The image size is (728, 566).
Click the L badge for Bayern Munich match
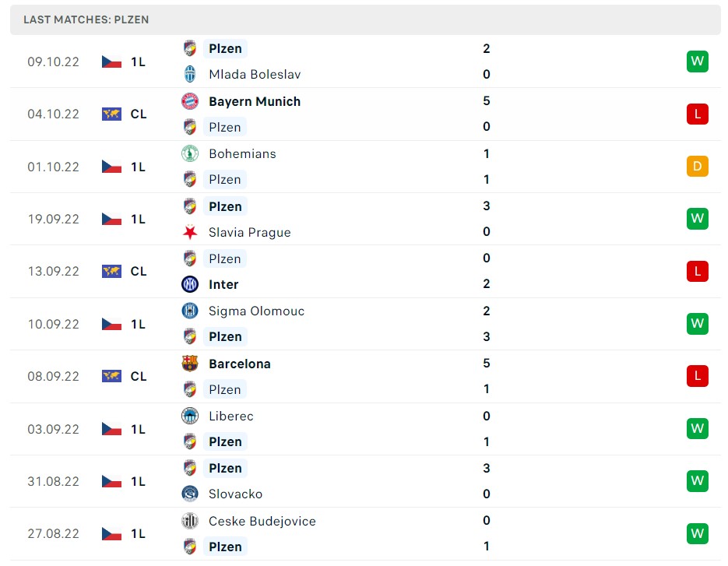point(698,114)
